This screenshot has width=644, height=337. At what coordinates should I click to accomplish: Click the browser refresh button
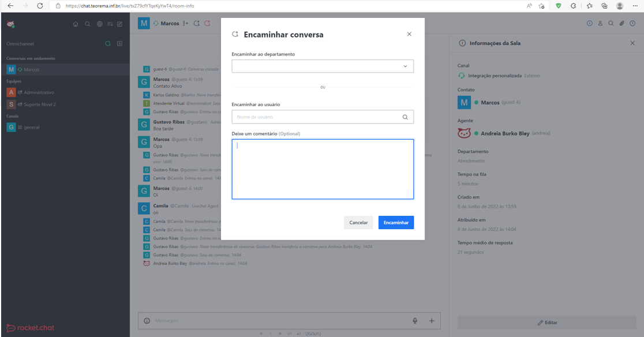click(40, 6)
